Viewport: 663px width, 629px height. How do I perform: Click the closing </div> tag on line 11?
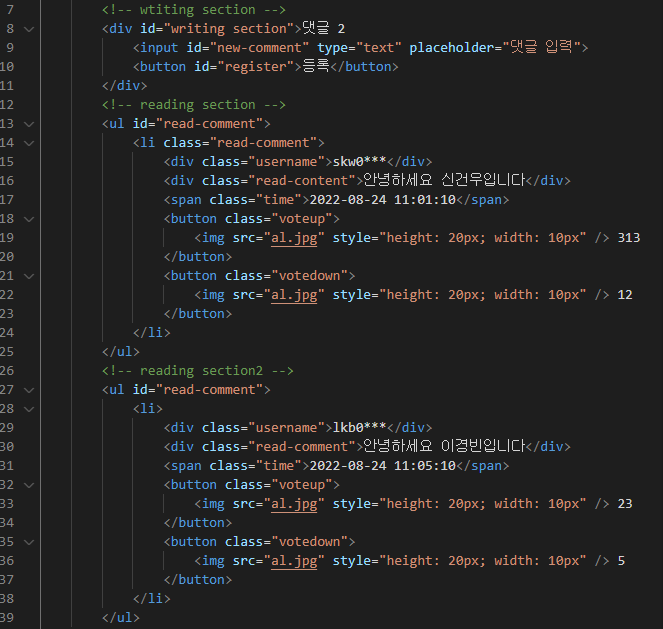[124, 86]
